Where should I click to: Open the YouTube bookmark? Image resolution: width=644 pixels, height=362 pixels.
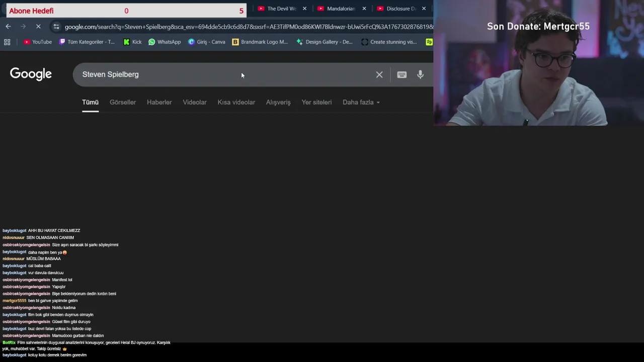coord(38,42)
